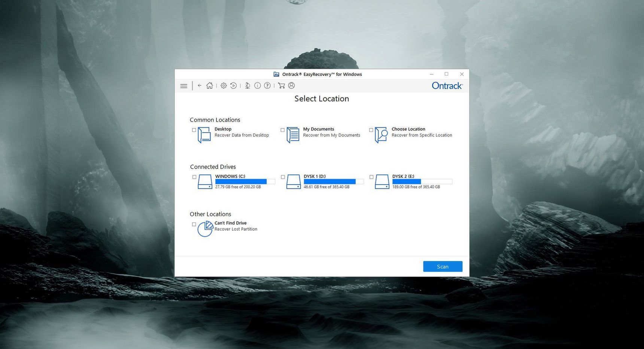Image resolution: width=644 pixels, height=349 pixels.
Task: Click the "DYSK 2 (E:)" label
Action: (x=403, y=176)
